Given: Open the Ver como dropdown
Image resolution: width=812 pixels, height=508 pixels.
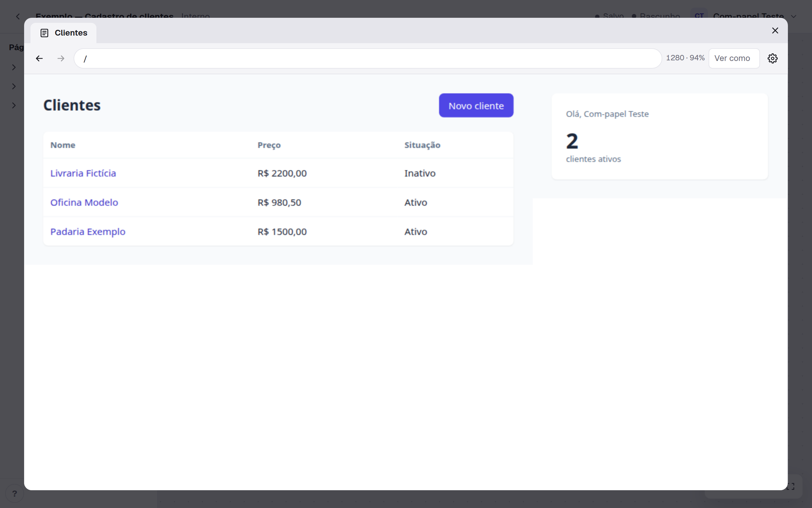Looking at the screenshot, I should pyautogui.click(x=734, y=58).
